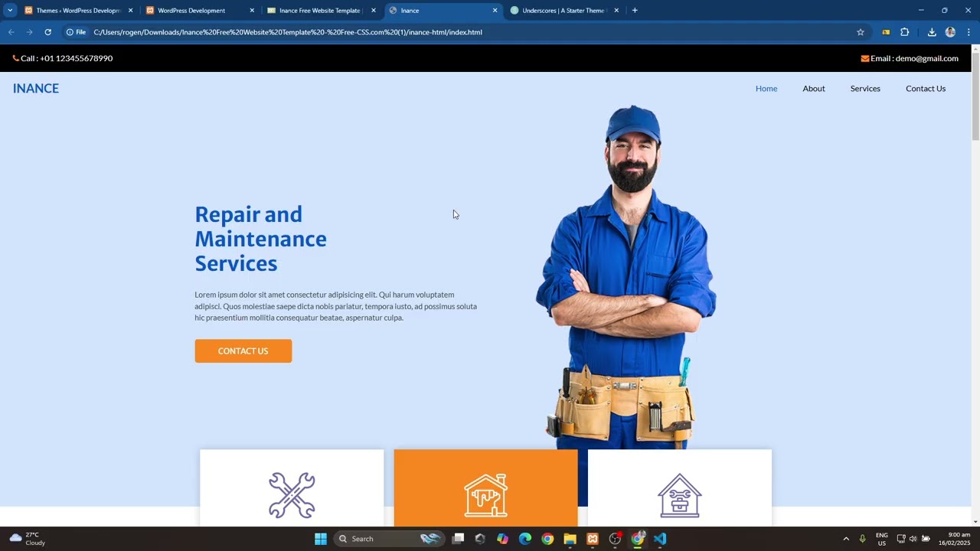Viewport: 980px width, 551px height.
Task: Open Copilot from the taskbar
Action: (x=502, y=539)
